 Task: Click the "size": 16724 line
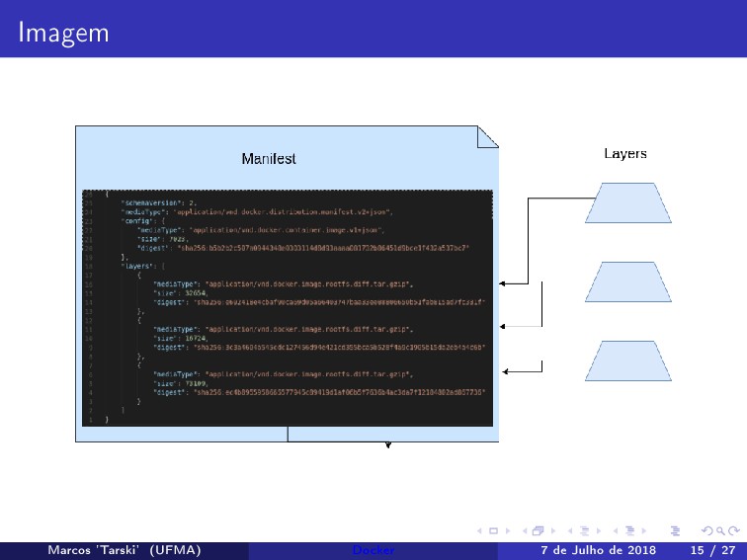180,339
